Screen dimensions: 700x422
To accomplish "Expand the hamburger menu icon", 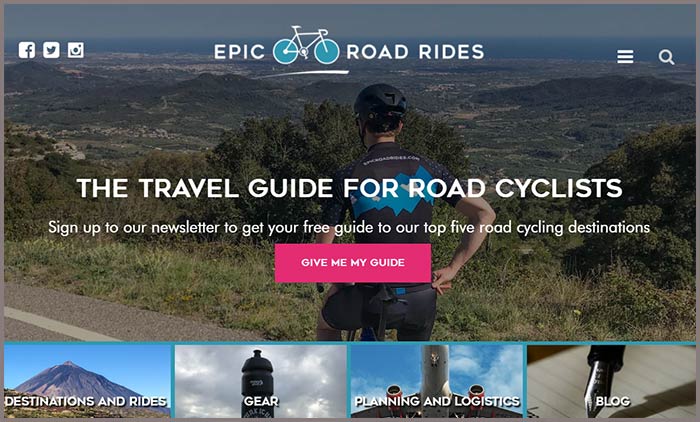I will coord(625,57).
